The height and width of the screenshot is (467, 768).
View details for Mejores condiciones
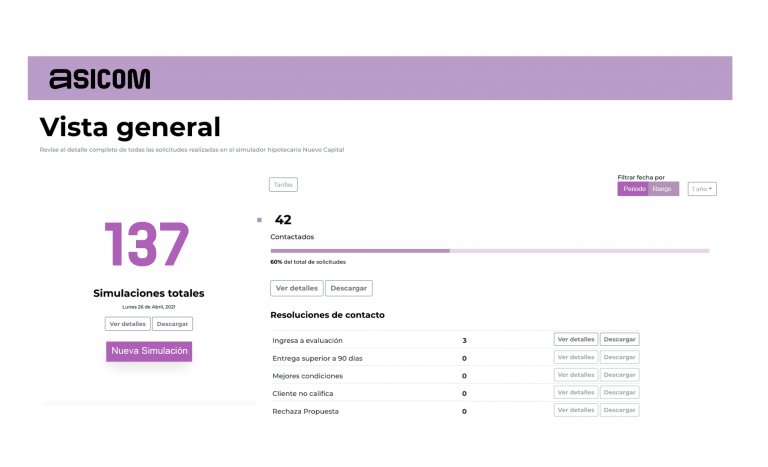(576, 375)
